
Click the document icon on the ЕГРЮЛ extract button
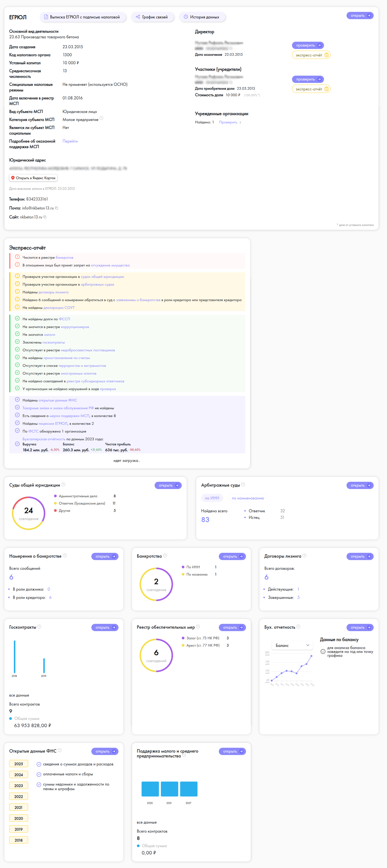coord(46,17)
